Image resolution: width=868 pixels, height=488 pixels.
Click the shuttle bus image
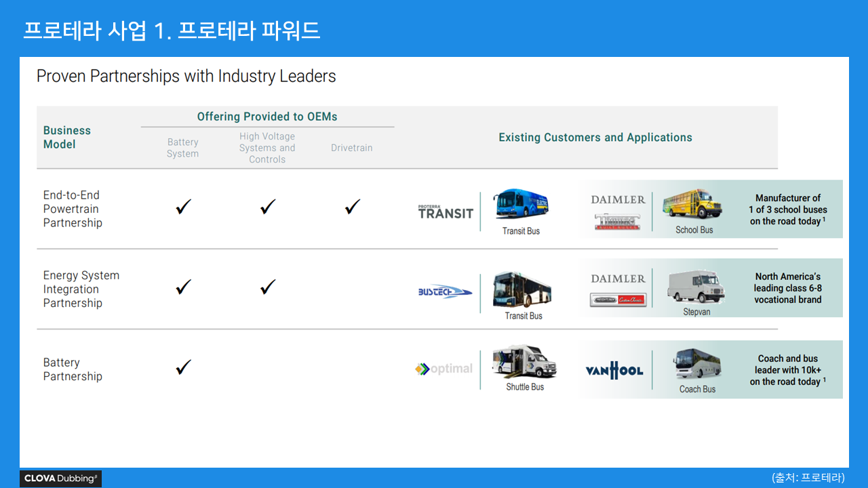click(x=524, y=361)
